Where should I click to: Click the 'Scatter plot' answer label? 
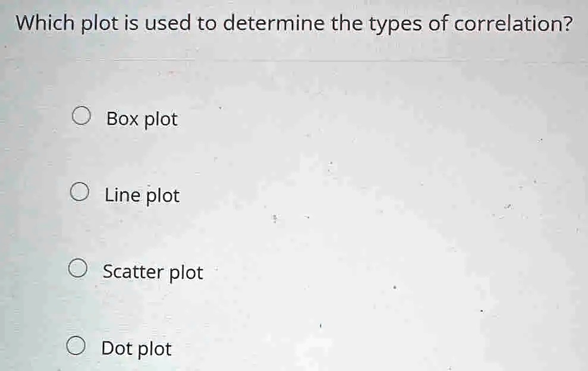pos(153,272)
